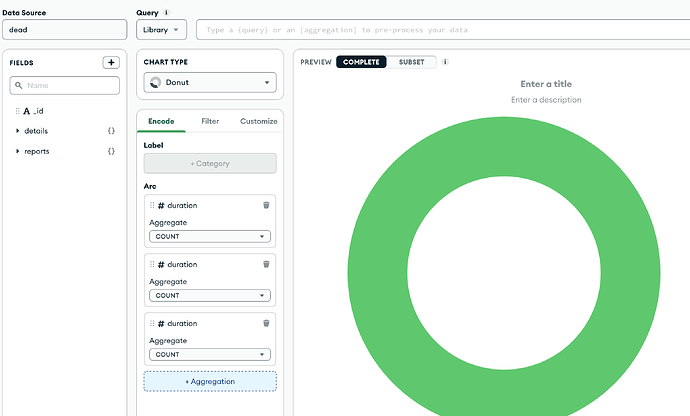Screen dimensions: 690x416
Task: Select the Encode tab
Action: [161, 121]
